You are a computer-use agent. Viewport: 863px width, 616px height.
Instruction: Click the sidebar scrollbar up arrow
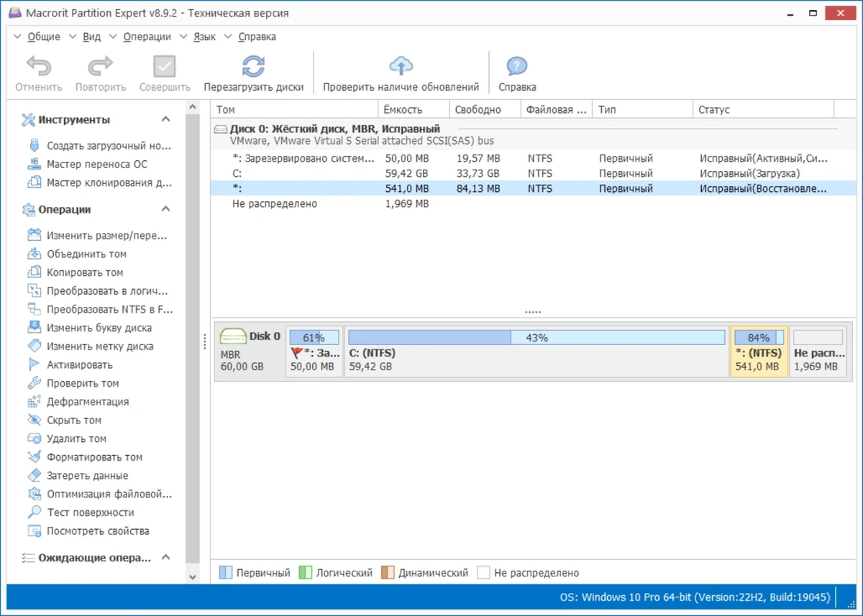192,107
